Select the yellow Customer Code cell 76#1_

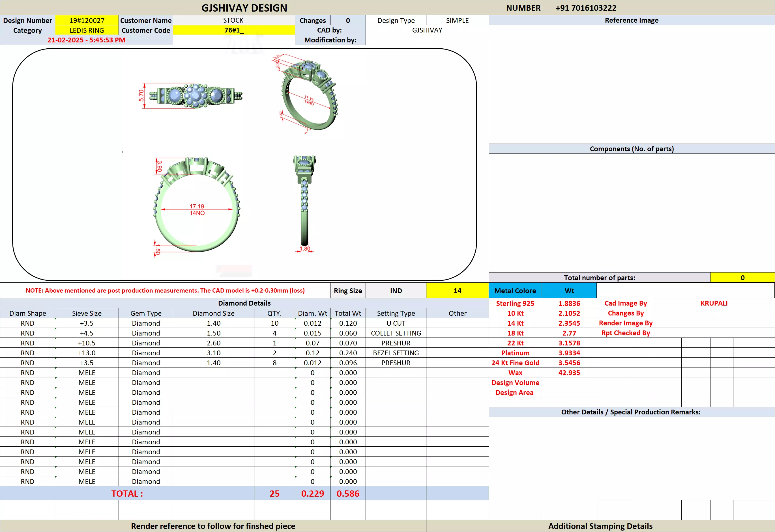pos(233,30)
